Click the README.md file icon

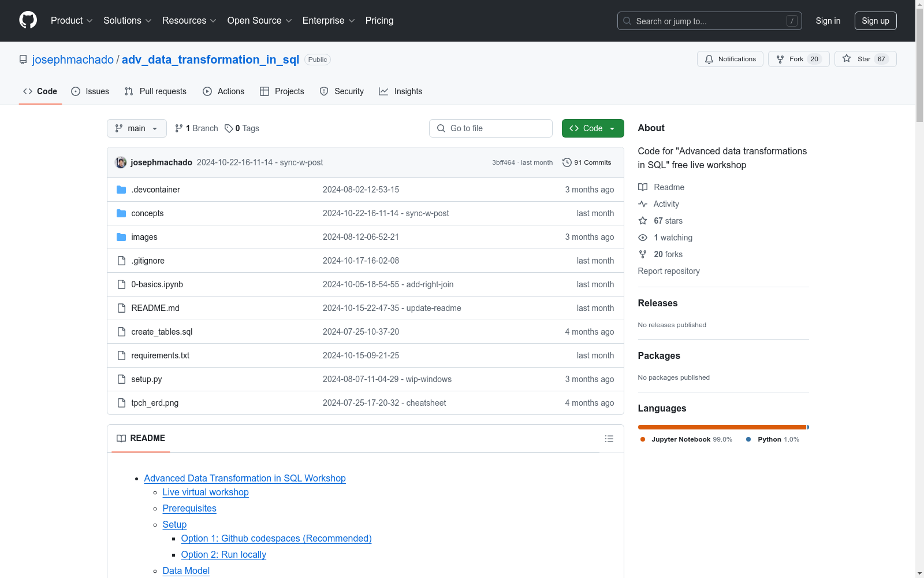point(121,308)
